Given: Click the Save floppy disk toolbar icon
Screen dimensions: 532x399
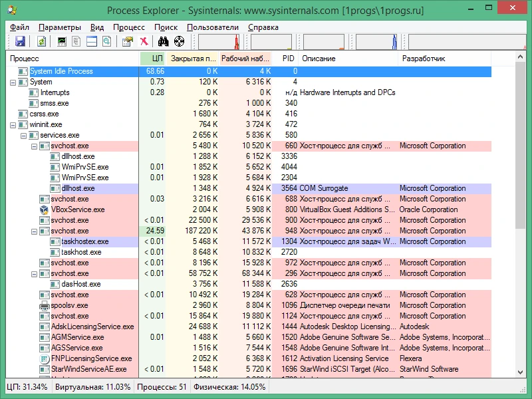Looking at the screenshot, I should (x=21, y=41).
